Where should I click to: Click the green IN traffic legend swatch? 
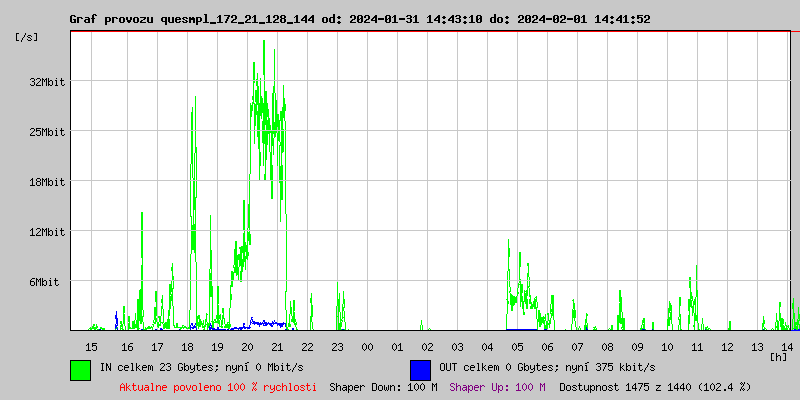(x=80, y=369)
